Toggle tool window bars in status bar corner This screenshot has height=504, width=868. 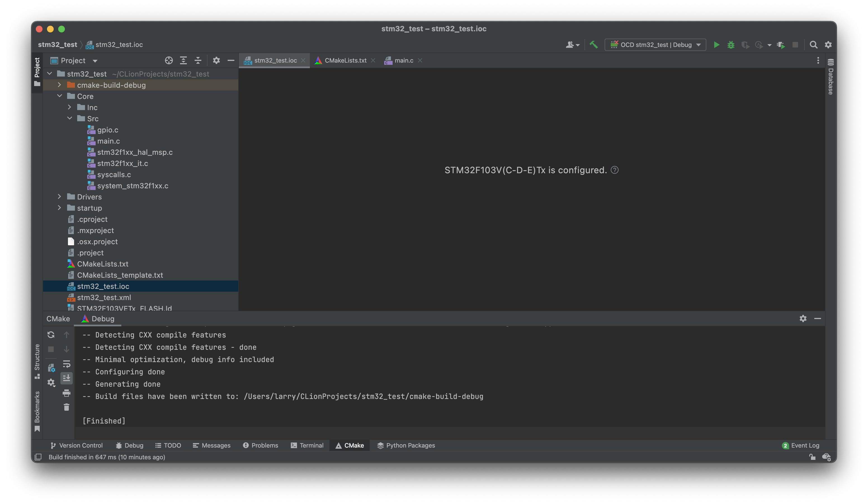click(x=38, y=457)
